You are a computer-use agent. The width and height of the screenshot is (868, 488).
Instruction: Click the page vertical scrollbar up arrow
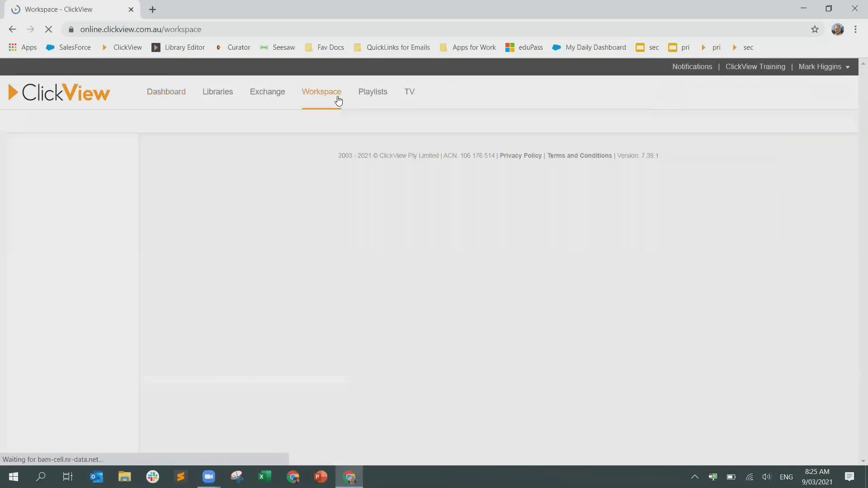click(x=863, y=63)
